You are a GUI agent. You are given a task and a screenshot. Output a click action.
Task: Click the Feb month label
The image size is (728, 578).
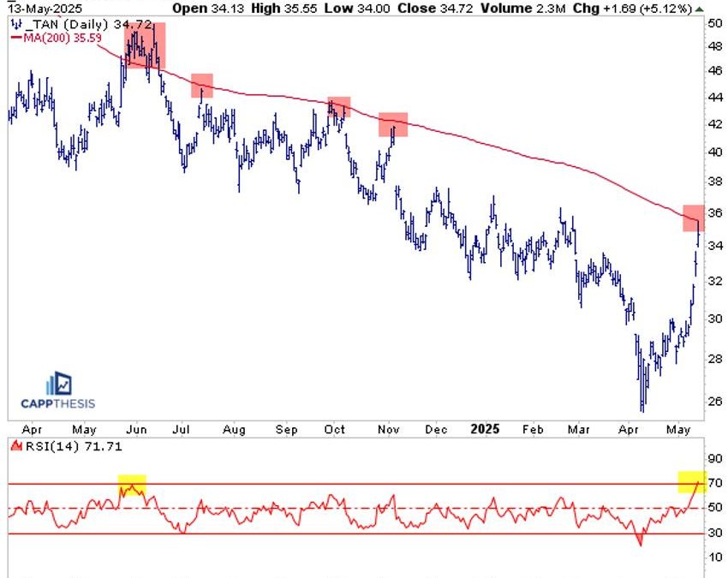point(533,430)
